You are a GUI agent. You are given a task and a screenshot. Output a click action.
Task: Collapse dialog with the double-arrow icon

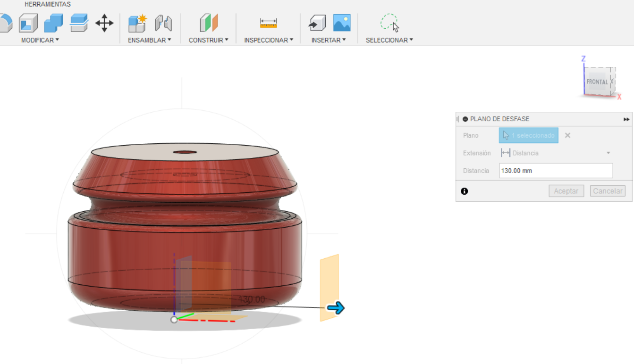(x=626, y=119)
